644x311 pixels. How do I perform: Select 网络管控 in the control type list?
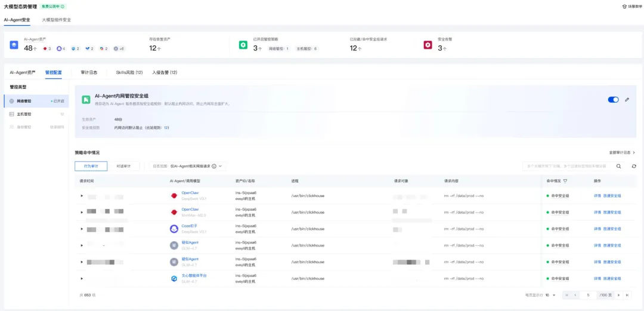[36, 101]
